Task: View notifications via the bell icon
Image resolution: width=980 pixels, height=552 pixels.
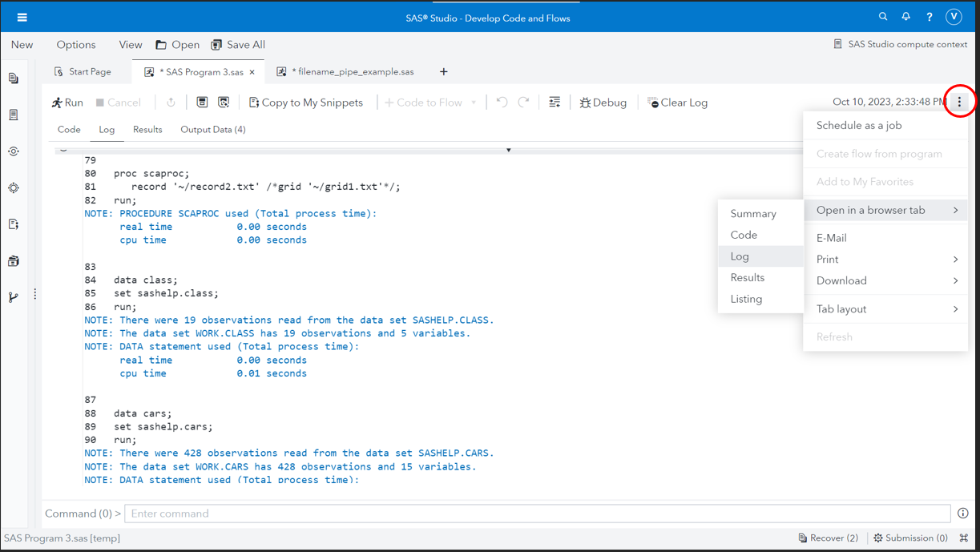Action: 905,16
